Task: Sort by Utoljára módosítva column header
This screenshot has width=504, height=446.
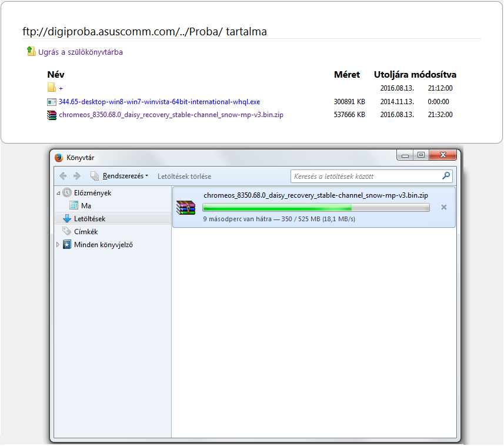Action: point(415,75)
